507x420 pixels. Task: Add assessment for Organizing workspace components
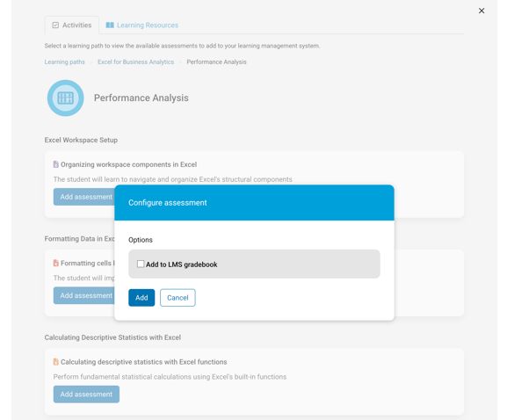(x=84, y=197)
